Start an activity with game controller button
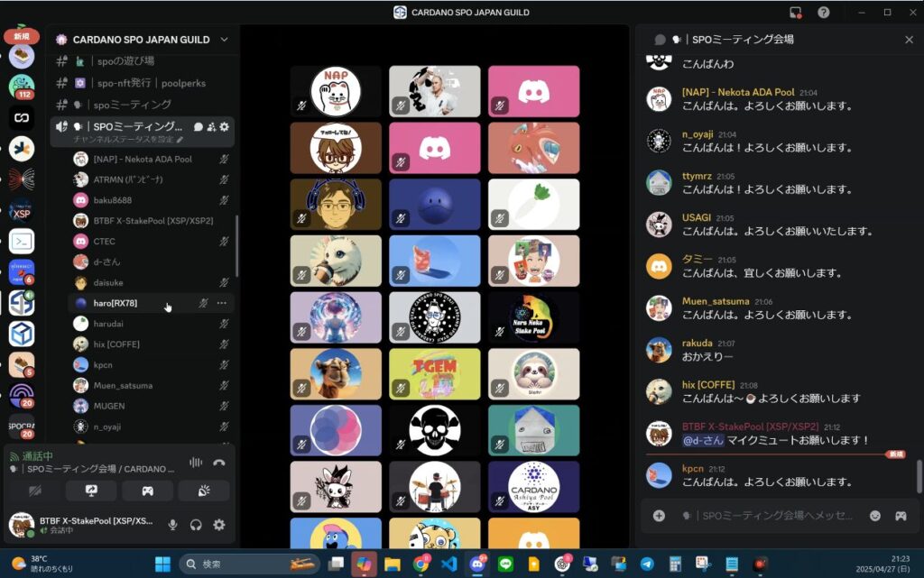The height and width of the screenshot is (578, 924). tap(147, 491)
